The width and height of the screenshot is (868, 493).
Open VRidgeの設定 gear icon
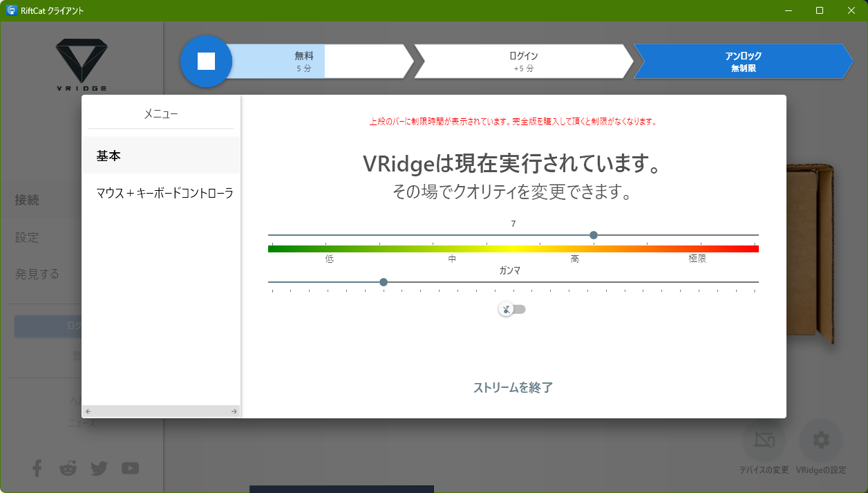[821, 440]
